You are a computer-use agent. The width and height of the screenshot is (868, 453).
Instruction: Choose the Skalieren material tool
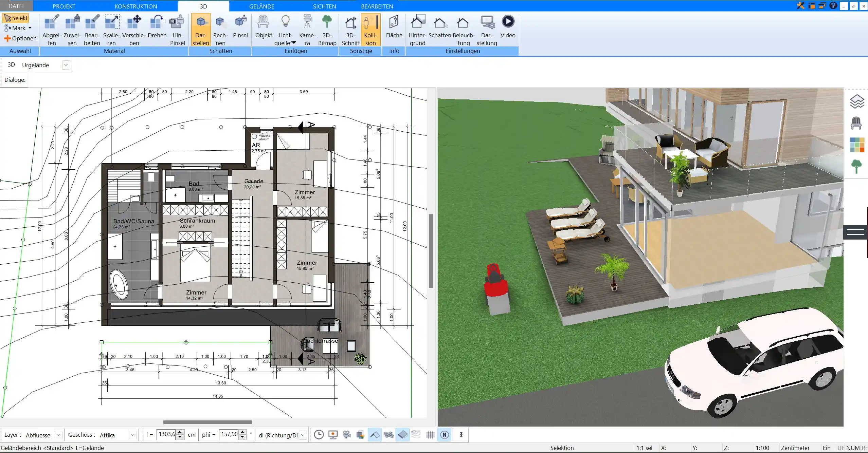click(x=111, y=30)
